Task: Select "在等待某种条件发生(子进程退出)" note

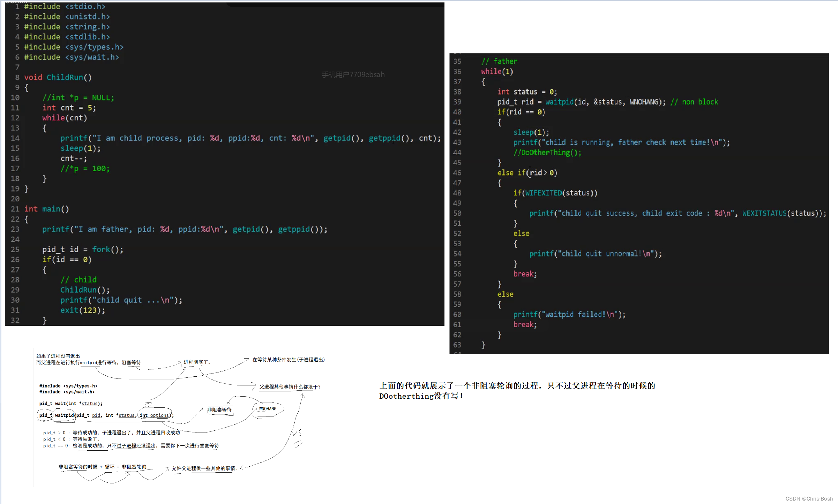Action: [289, 360]
